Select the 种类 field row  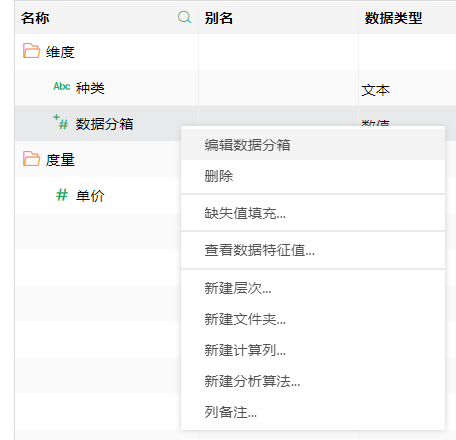click(x=107, y=88)
